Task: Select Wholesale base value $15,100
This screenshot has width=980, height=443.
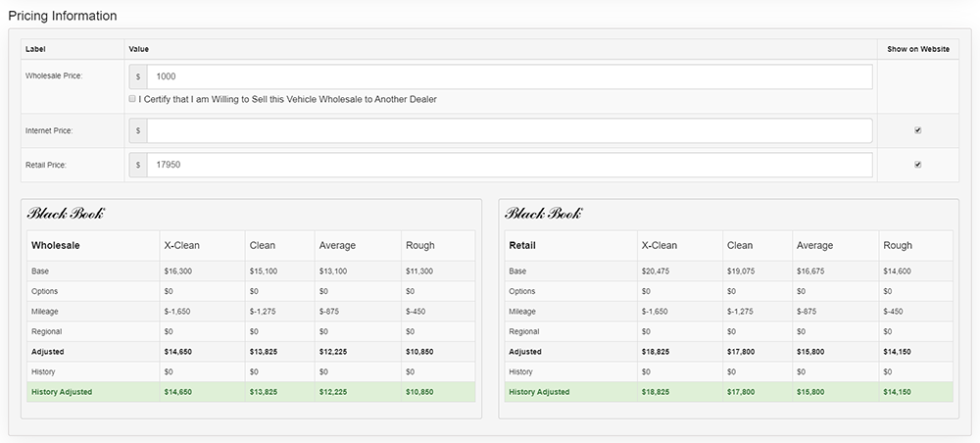Action: [262, 271]
